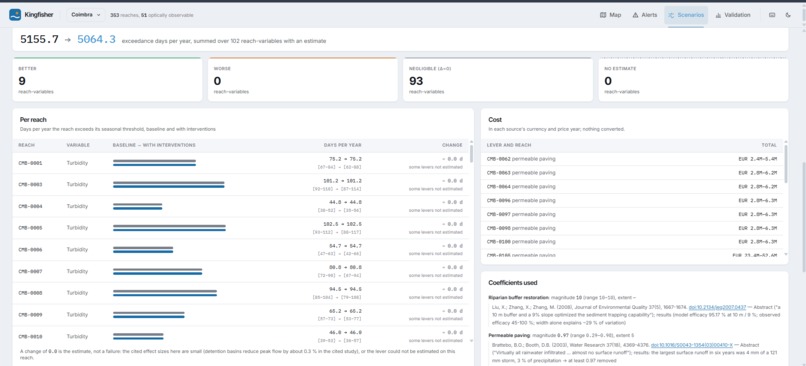Click the EUR 2.4M–5.4M total
This screenshot has height=366, width=806.
tap(757, 159)
